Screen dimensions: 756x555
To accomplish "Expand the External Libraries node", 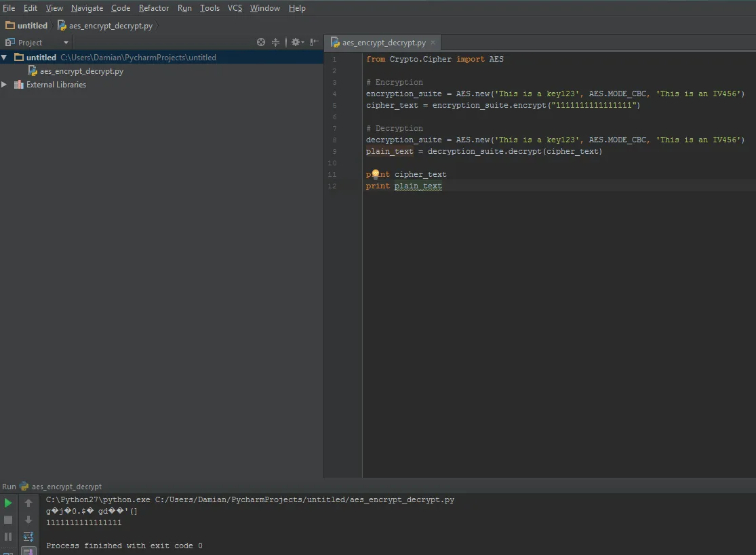I will 5,85.
